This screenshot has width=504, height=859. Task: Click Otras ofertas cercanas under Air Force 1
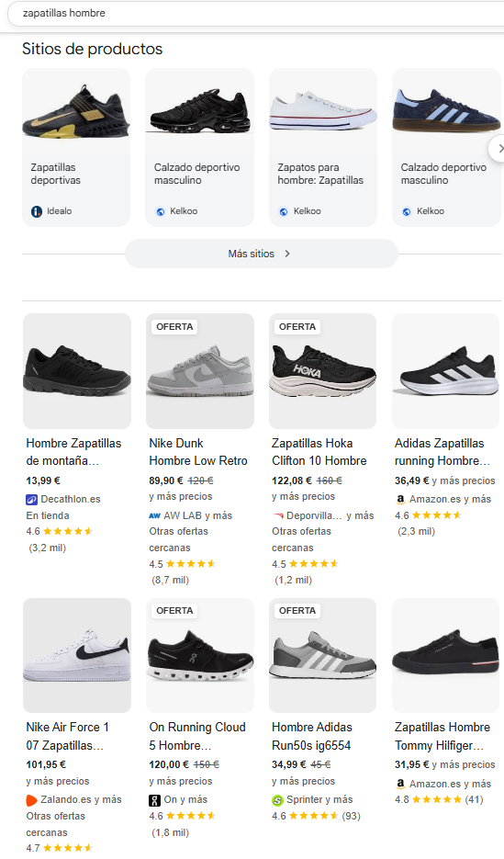[x=56, y=824]
